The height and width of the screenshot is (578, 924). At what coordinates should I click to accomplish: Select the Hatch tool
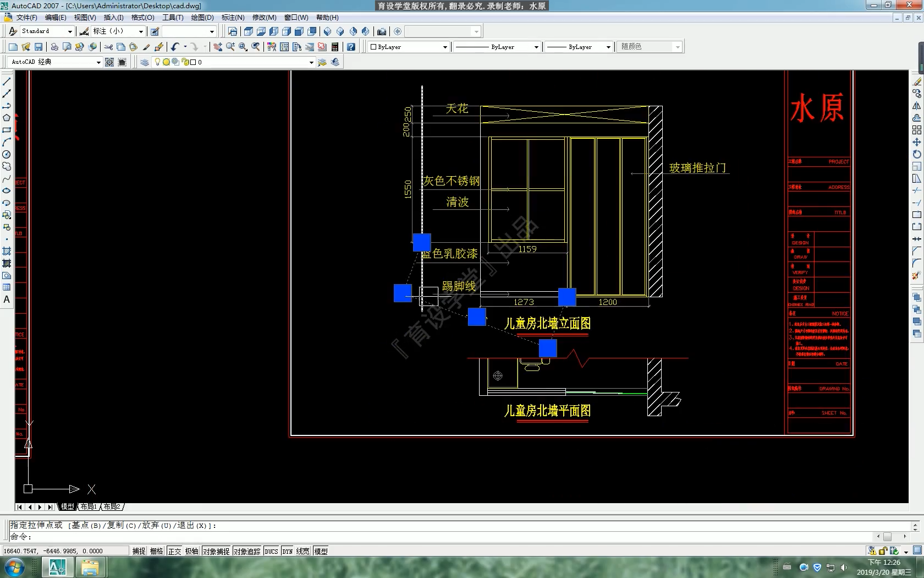(7, 251)
